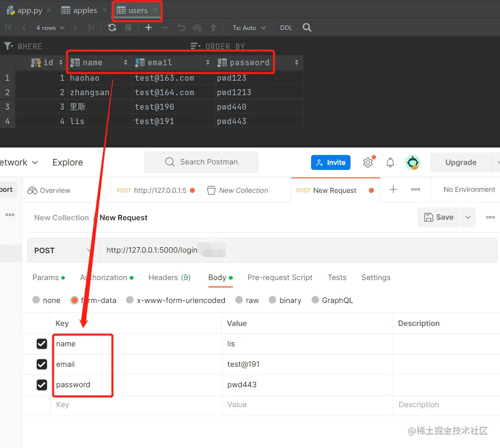
Task: Click New Collection breadcrumb link
Action: click(61, 218)
